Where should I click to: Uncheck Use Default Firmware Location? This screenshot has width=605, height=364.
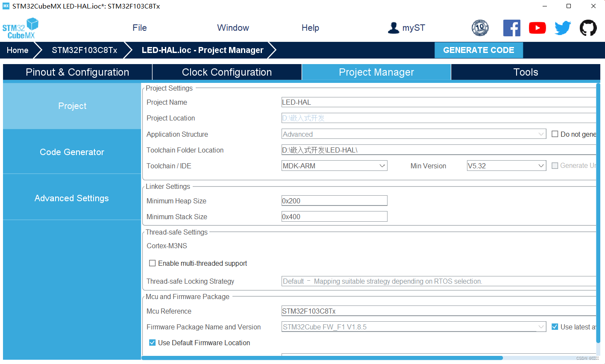[152, 343]
